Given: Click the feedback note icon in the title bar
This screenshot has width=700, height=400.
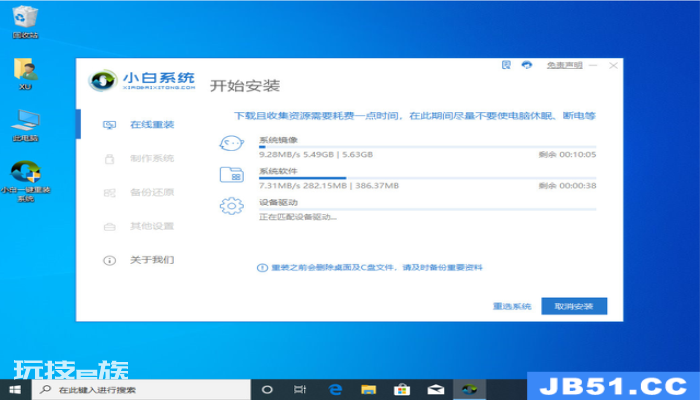Looking at the screenshot, I should click(x=506, y=65).
